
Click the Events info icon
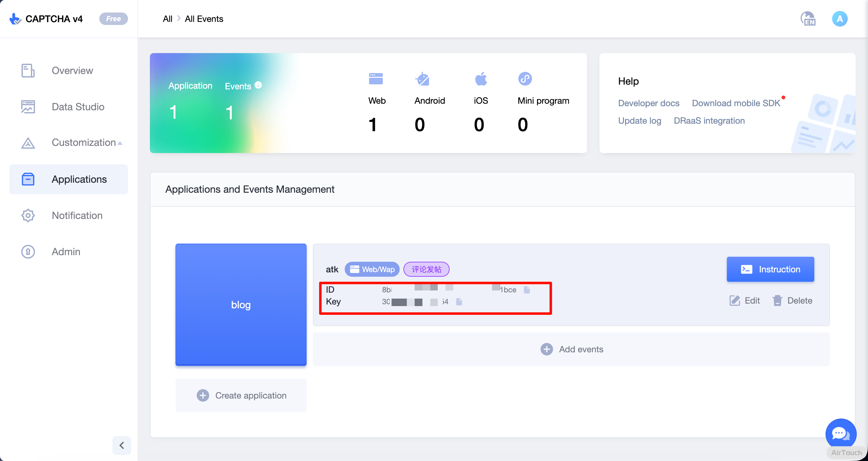258,85
